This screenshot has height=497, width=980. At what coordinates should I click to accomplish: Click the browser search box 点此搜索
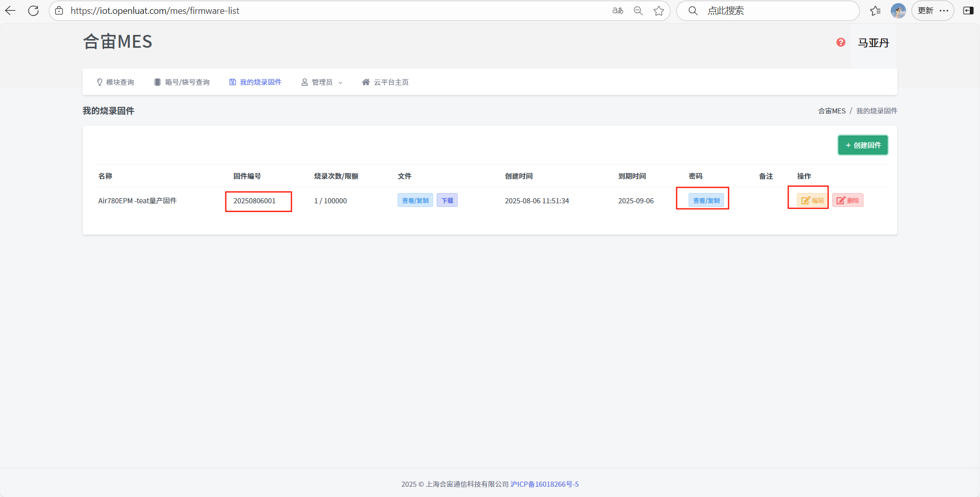point(768,11)
